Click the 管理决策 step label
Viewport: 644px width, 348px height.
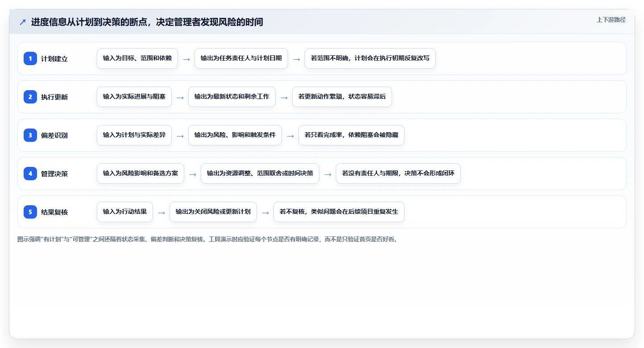54,174
